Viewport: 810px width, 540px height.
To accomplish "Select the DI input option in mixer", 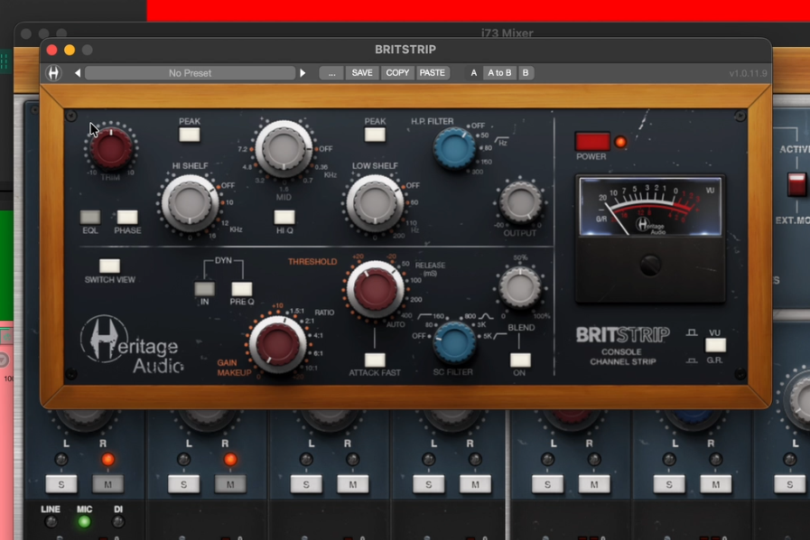I will [x=118, y=522].
